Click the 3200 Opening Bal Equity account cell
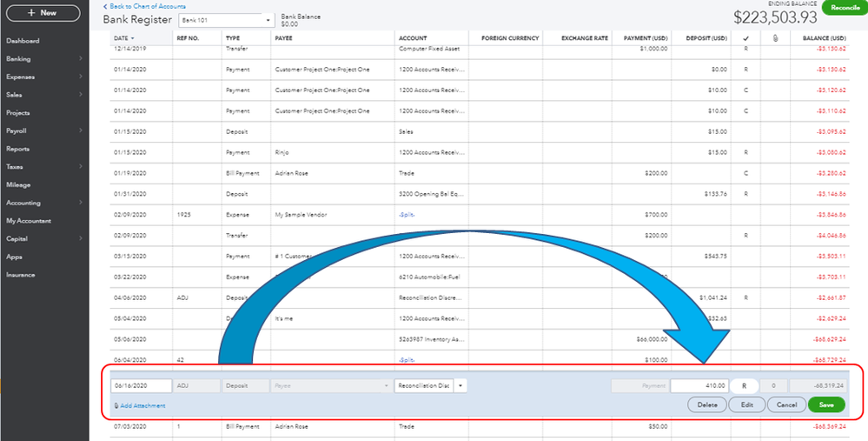The image size is (868, 441). 431,194
